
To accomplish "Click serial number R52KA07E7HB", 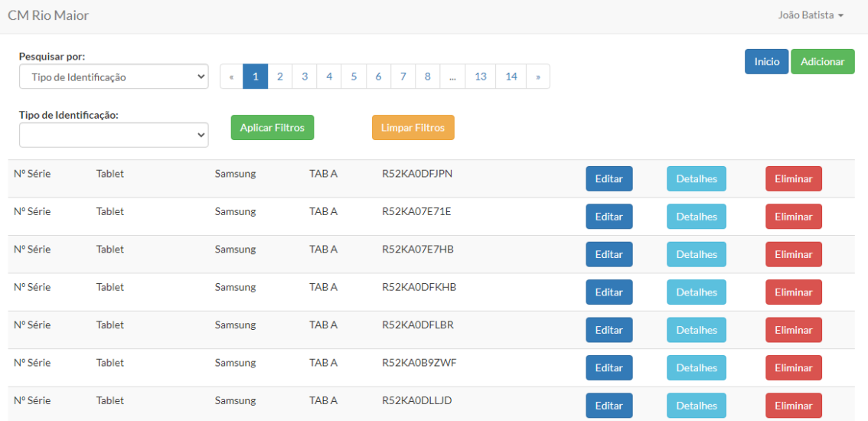I will pos(418,250).
